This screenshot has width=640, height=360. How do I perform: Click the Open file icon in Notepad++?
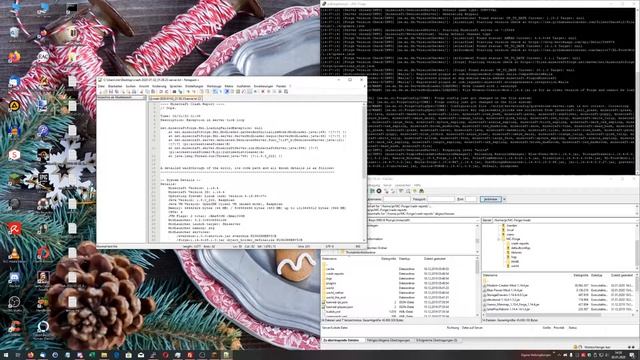point(105,91)
